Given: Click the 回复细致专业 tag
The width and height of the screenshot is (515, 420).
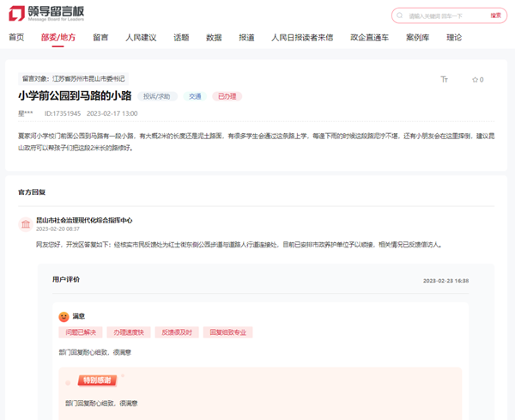Looking at the screenshot, I should (228, 332).
